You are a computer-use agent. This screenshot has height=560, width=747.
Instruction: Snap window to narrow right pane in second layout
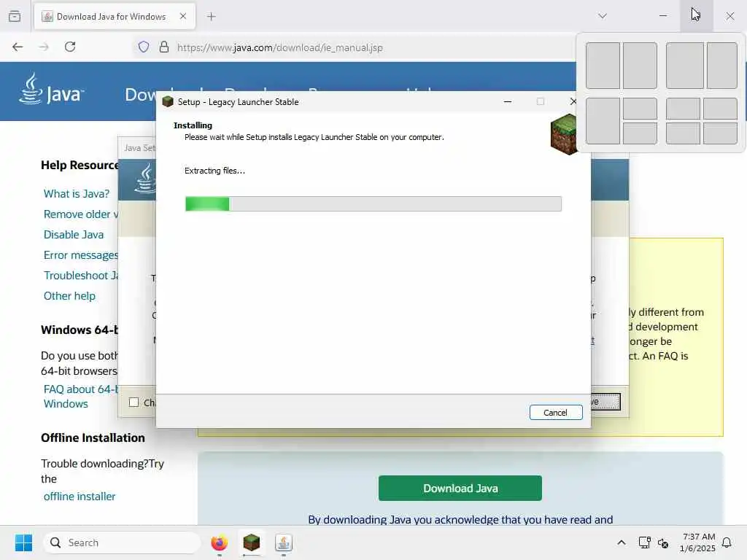pos(722,65)
